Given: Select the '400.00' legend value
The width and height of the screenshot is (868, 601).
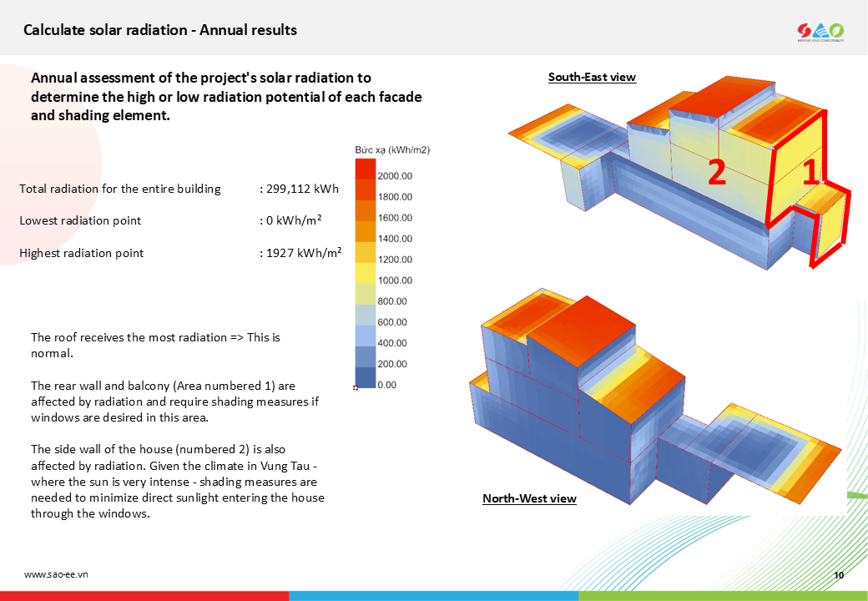Looking at the screenshot, I should (392, 343).
